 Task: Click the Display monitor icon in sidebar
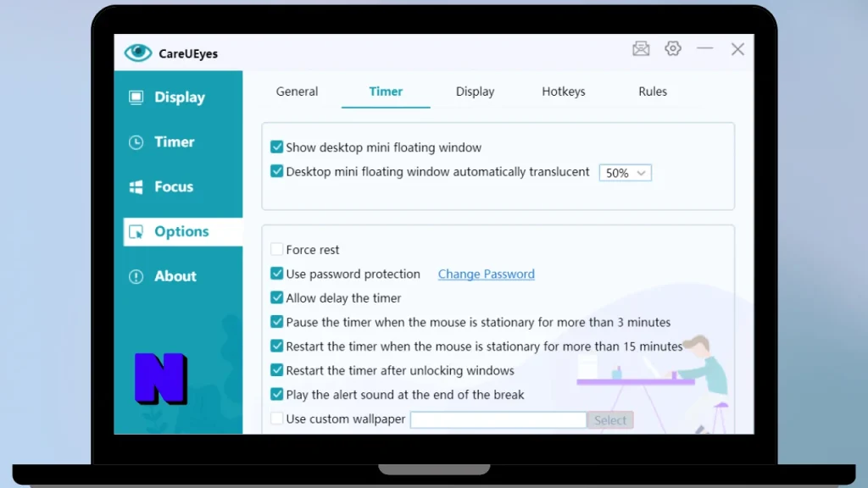click(136, 97)
